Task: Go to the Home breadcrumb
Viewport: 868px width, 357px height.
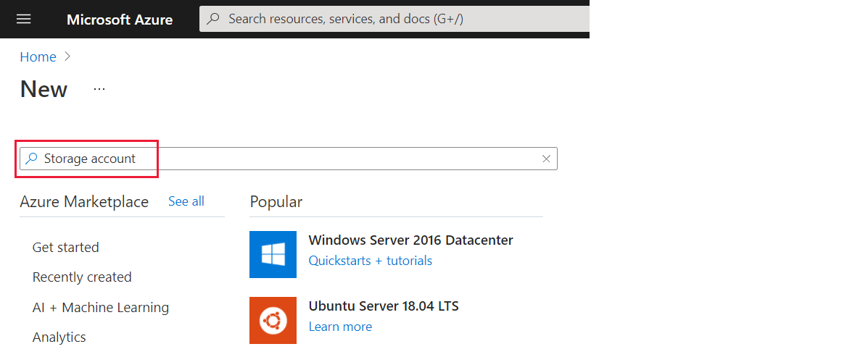Action: click(38, 57)
